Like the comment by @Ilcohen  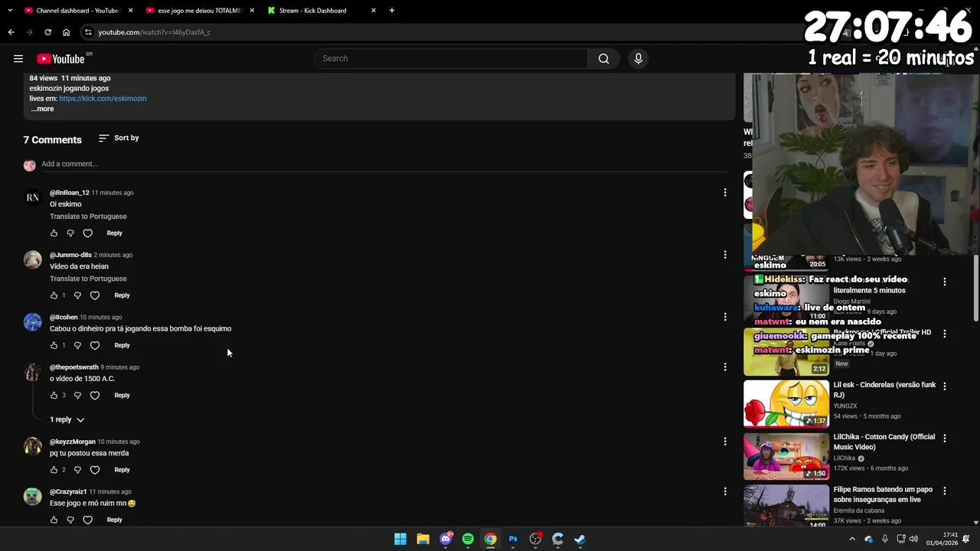[x=54, y=346]
